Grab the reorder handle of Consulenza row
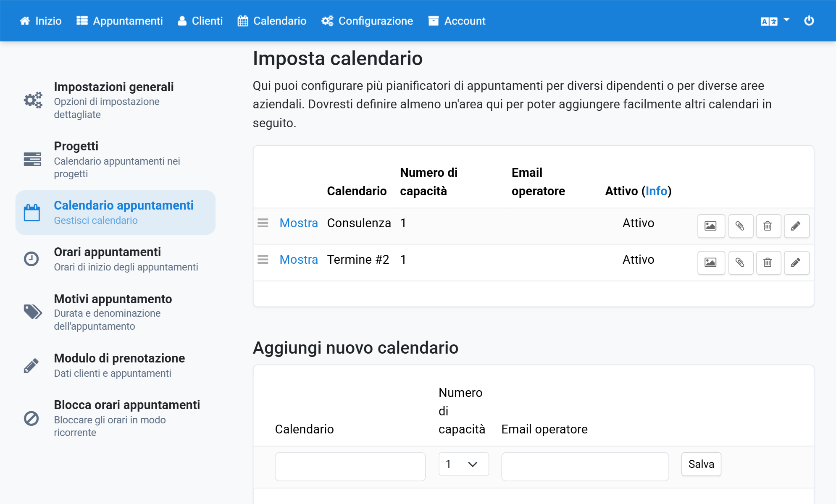This screenshot has width=836, height=504. pyautogui.click(x=263, y=223)
